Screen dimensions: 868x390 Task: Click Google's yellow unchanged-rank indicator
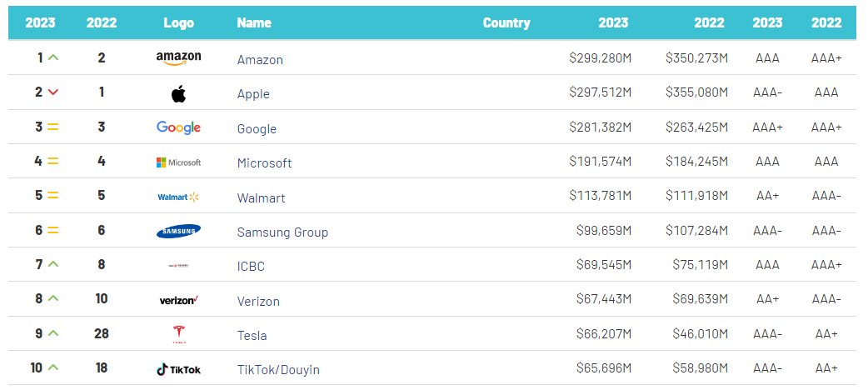(53, 127)
